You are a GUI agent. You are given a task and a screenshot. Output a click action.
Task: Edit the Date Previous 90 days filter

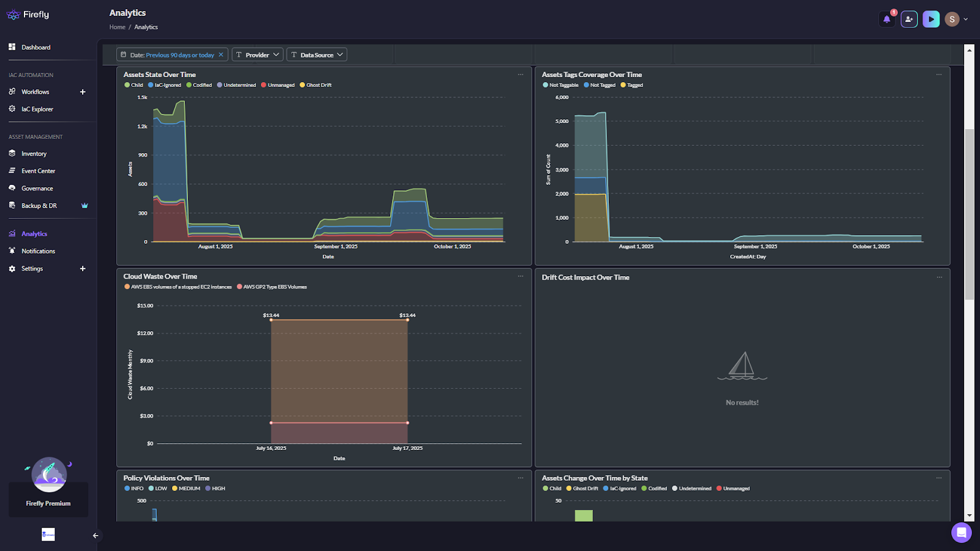point(172,55)
